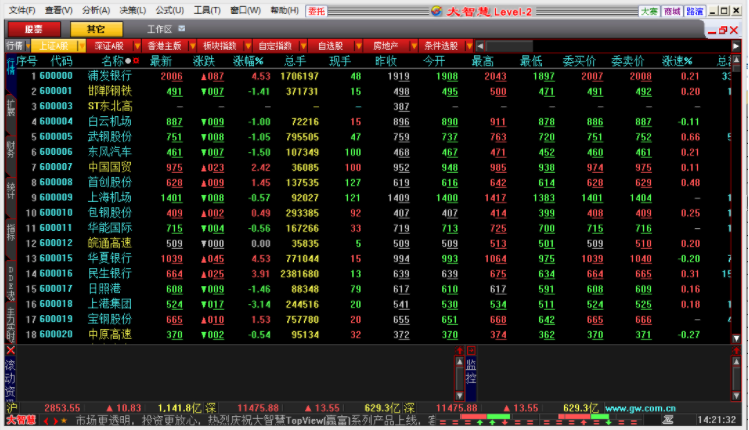Open the 窗口(W) menu
This screenshot has height=430, width=749.
tap(246, 11)
